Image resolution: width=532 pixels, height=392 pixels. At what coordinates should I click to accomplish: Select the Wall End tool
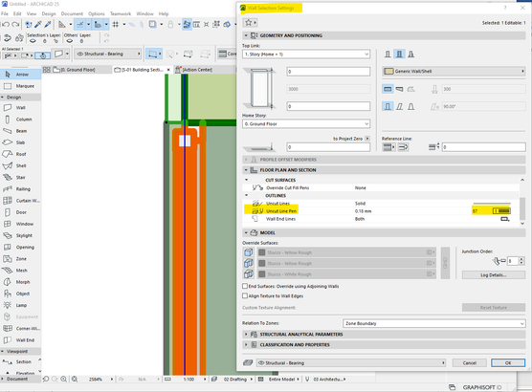pos(20,340)
